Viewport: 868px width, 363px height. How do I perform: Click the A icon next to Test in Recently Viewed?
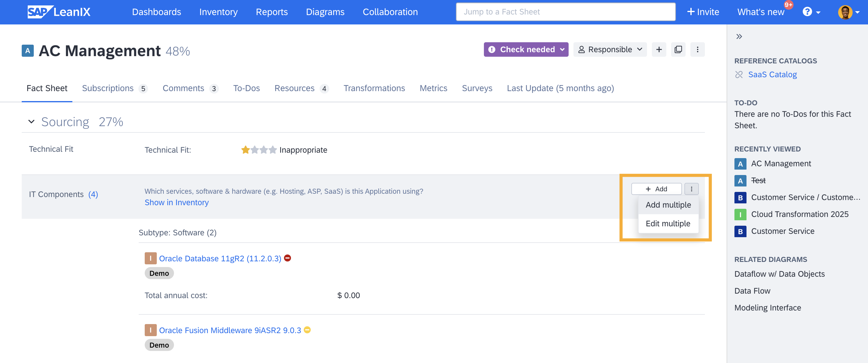pyautogui.click(x=740, y=181)
